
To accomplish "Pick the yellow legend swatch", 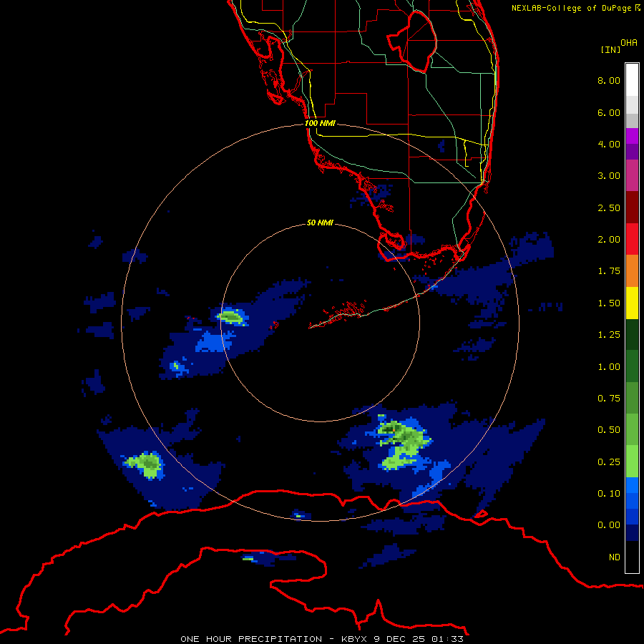I will tap(632, 303).
